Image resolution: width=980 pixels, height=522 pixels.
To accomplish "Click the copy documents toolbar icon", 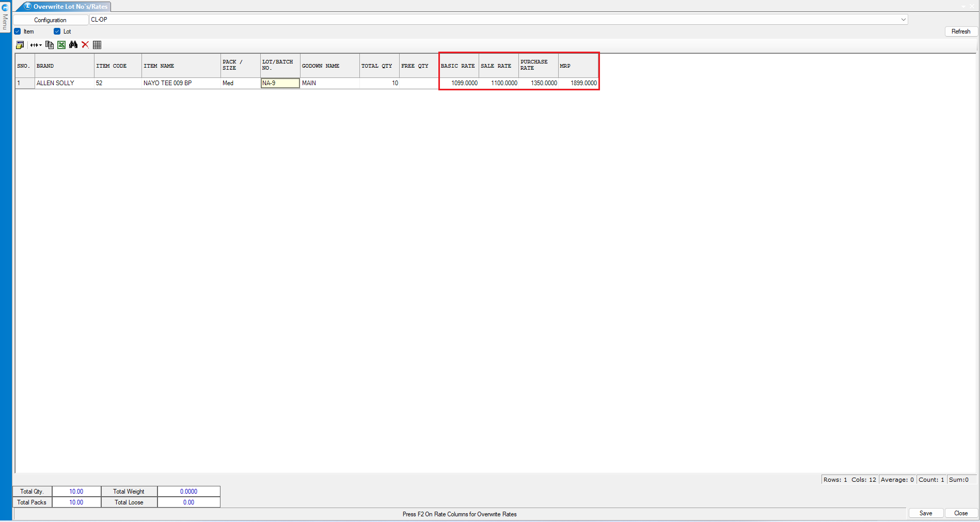I will 50,45.
